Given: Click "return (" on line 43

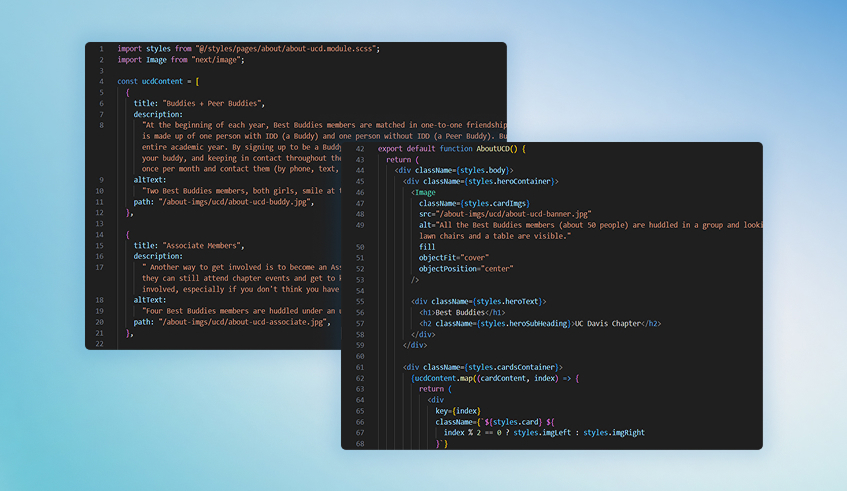Looking at the screenshot, I should point(402,160).
